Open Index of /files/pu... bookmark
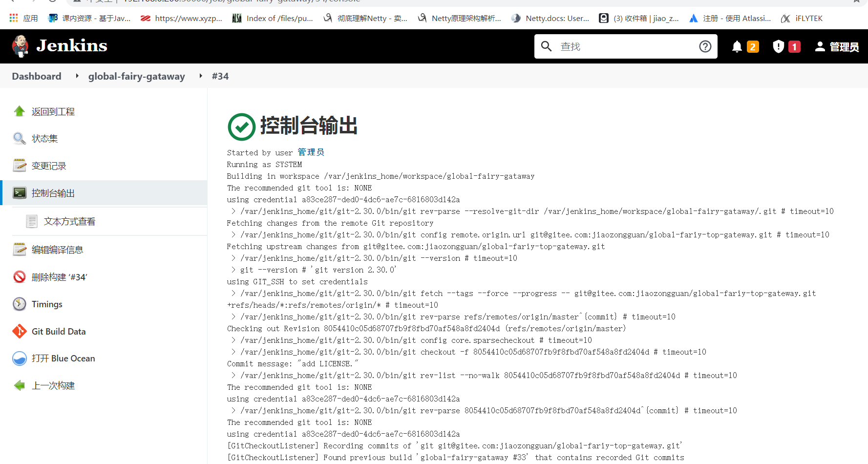The image size is (868, 464). pyautogui.click(x=273, y=18)
